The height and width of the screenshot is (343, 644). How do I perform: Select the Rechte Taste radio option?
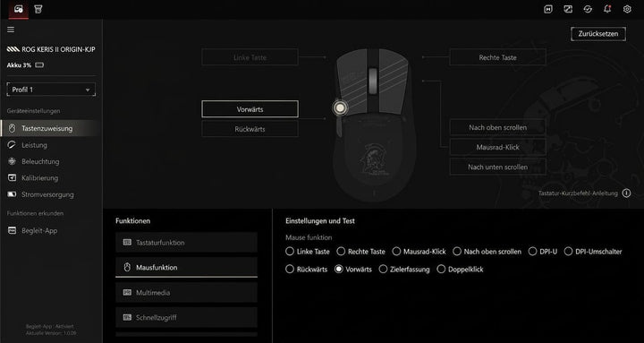(x=341, y=252)
